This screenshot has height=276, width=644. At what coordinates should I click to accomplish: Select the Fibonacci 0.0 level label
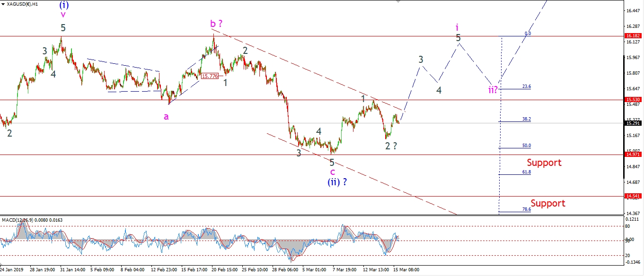coord(528,34)
